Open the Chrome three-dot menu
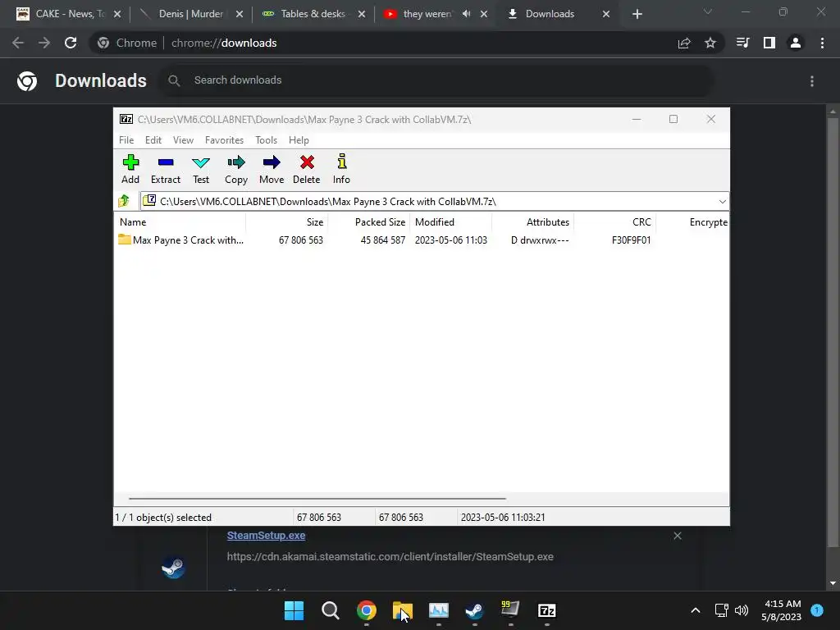 pyautogui.click(x=822, y=43)
